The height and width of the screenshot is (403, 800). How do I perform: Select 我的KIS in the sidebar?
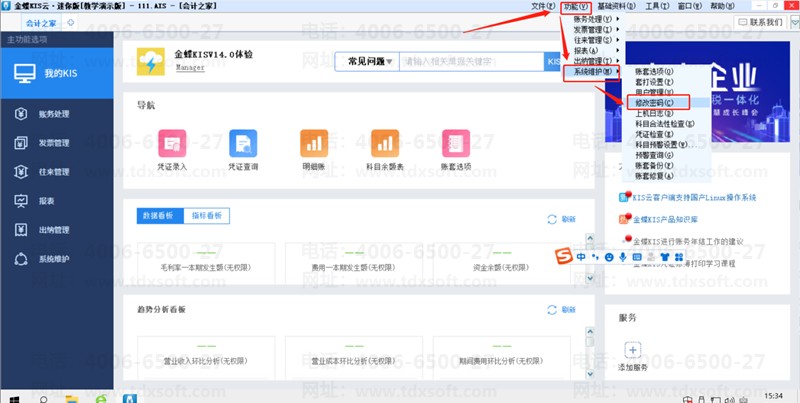(x=57, y=73)
